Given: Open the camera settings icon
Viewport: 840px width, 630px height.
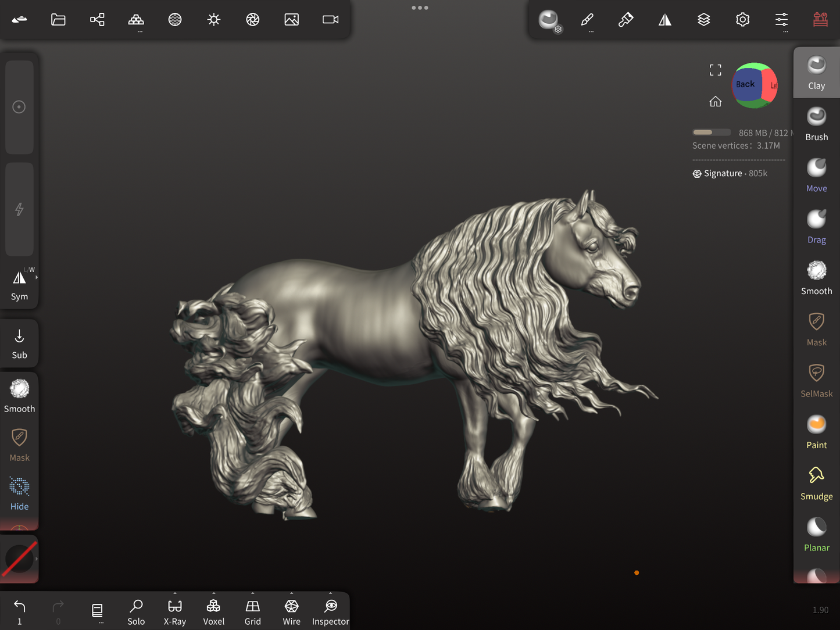Looking at the screenshot, I should tap(330, 20).
